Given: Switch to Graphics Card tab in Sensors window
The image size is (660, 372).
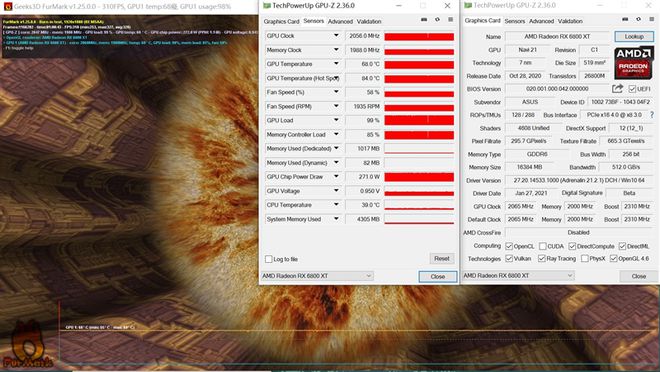Looking at the screenshot, I should pos(281,21).
